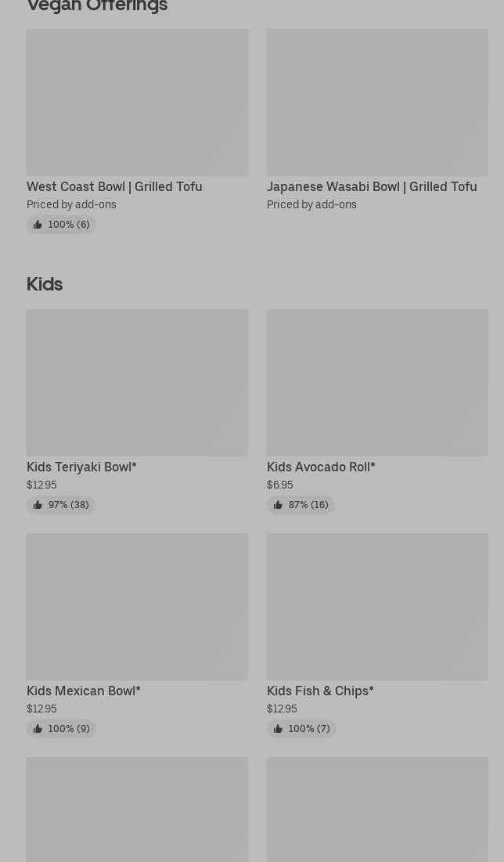Click thumbs-up icon on Kids Teriyaki Bowl rating
The image size is (504, 862).
[38, 505]
